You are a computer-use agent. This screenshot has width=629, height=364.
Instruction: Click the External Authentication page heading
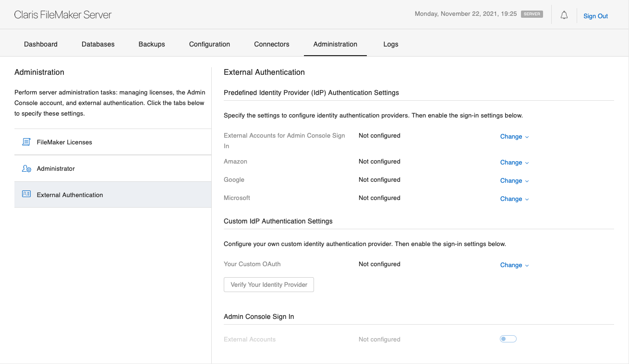point(264,72)
